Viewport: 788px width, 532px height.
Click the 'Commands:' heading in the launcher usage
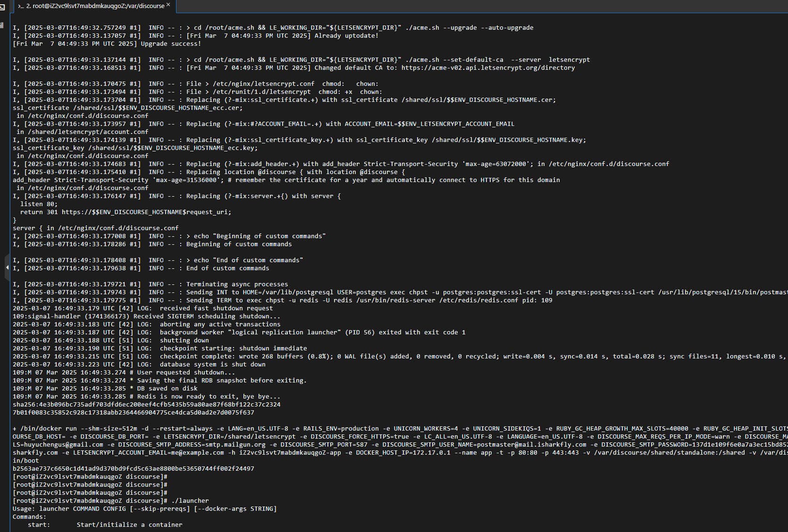point(29,517)
